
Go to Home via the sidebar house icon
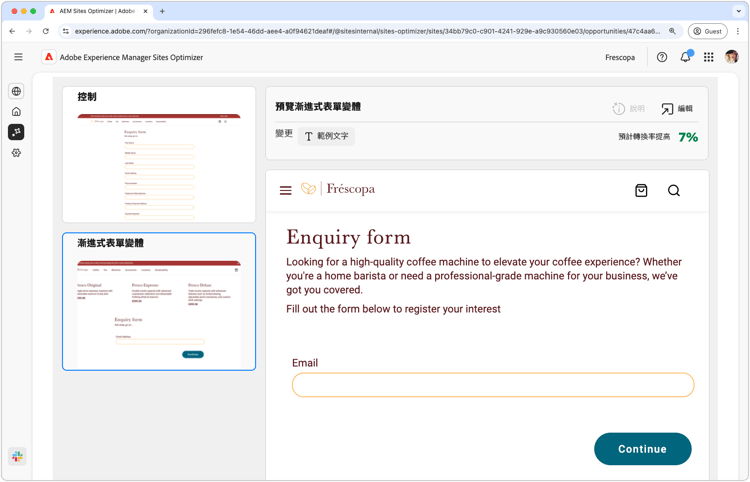point(16,111)
